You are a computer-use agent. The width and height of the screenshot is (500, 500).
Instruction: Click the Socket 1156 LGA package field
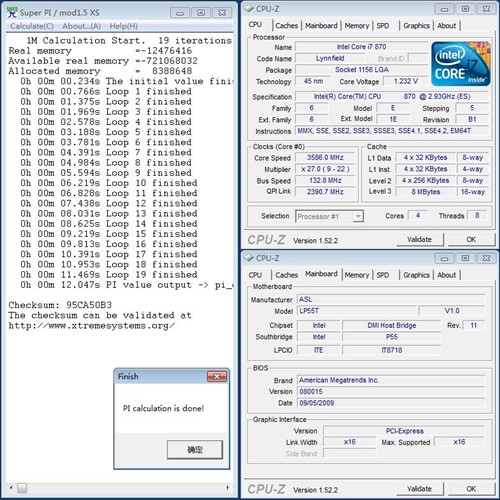pos(361,70)
